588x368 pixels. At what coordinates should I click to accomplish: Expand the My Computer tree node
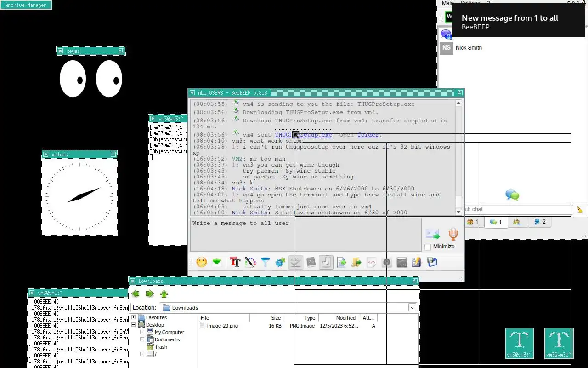[x=142, y=332]
